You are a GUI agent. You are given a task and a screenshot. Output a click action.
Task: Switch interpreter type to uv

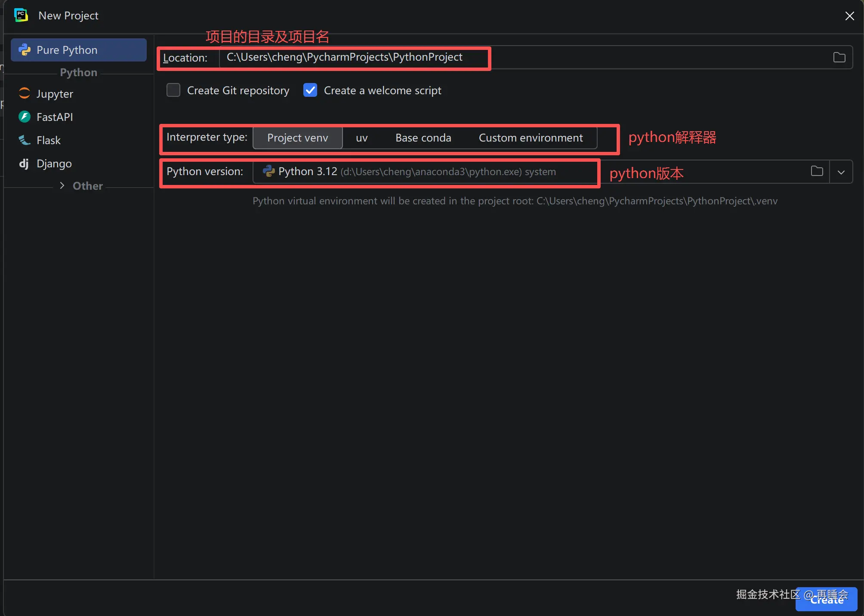tap(361, 138)
